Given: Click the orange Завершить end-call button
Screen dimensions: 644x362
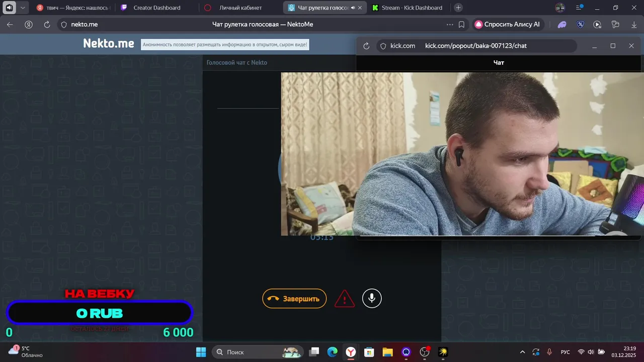Looking at the screenshot, I should [x=294, y=299].
